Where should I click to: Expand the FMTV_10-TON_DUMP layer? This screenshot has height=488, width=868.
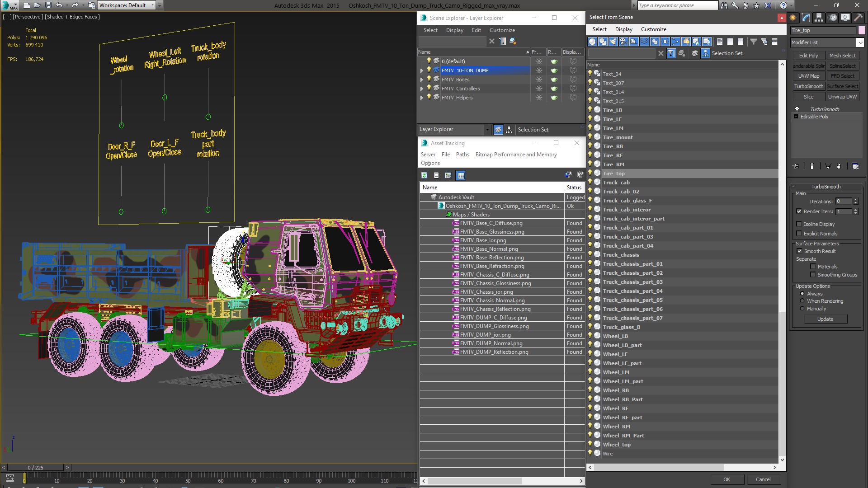point(422,70)
